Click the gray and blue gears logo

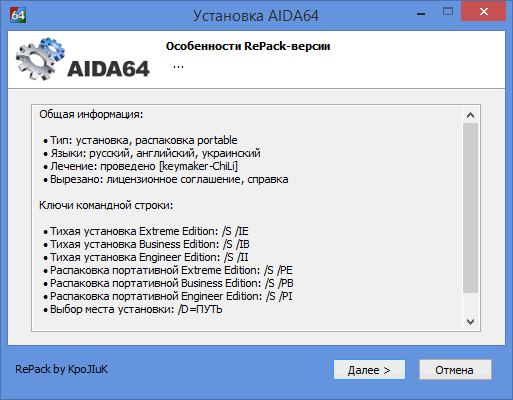pyautogui.click(x=40, y=59)
